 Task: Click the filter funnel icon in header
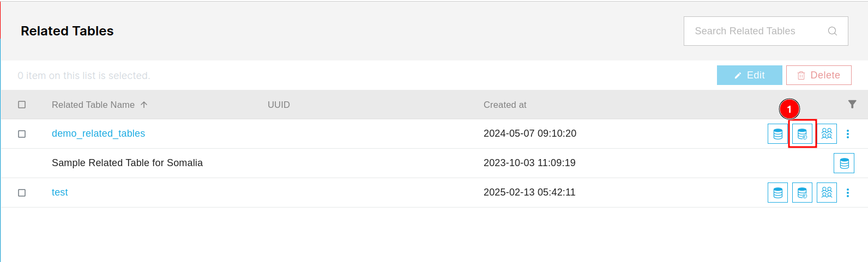coord(852,104)
